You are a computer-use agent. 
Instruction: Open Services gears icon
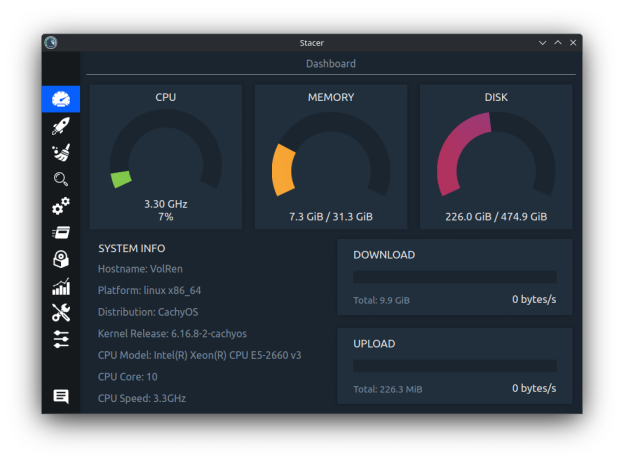pos(61,206)
